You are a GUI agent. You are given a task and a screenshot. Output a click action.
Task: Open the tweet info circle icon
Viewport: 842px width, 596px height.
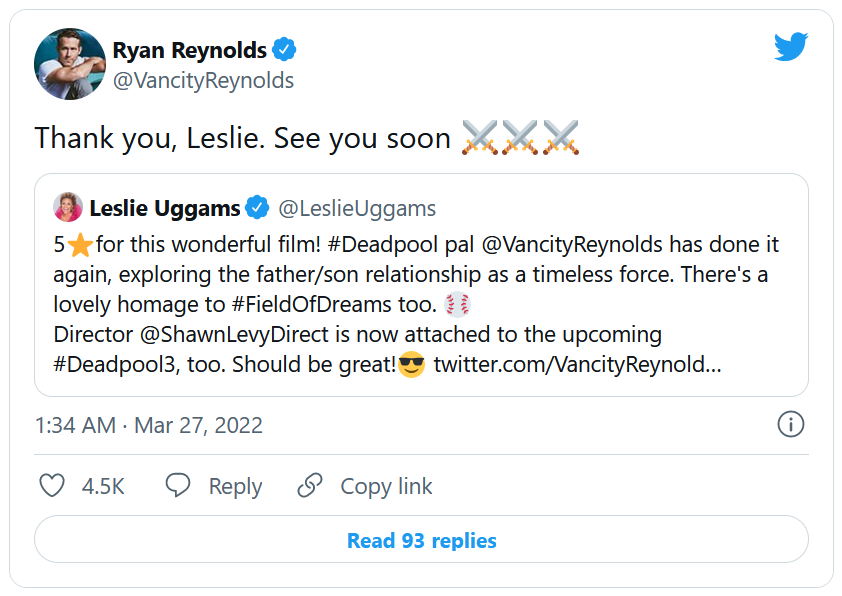tap(790, 424)
